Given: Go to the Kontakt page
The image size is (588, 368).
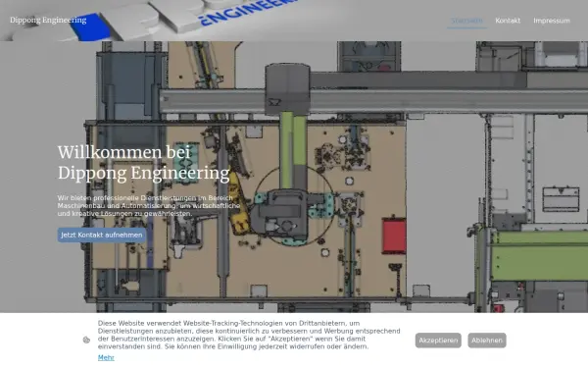Looking at the screenshot, I should [x=508, y=21].
